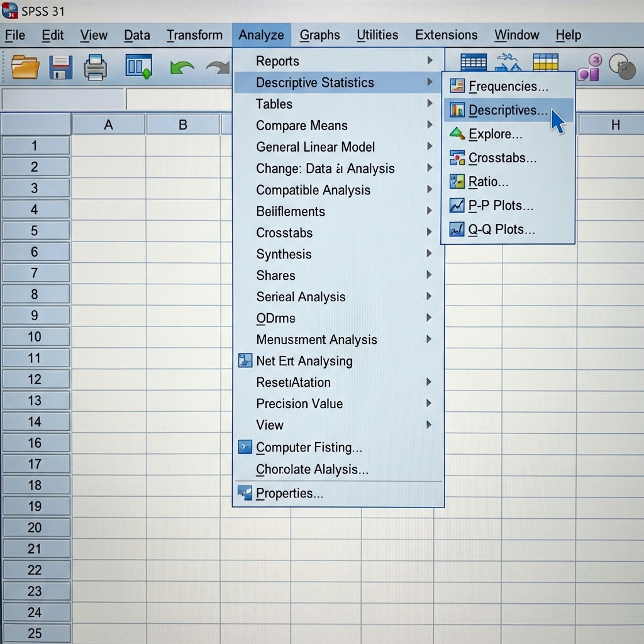Expand the Precision Value submenu
644x644 pixels.
430,403
